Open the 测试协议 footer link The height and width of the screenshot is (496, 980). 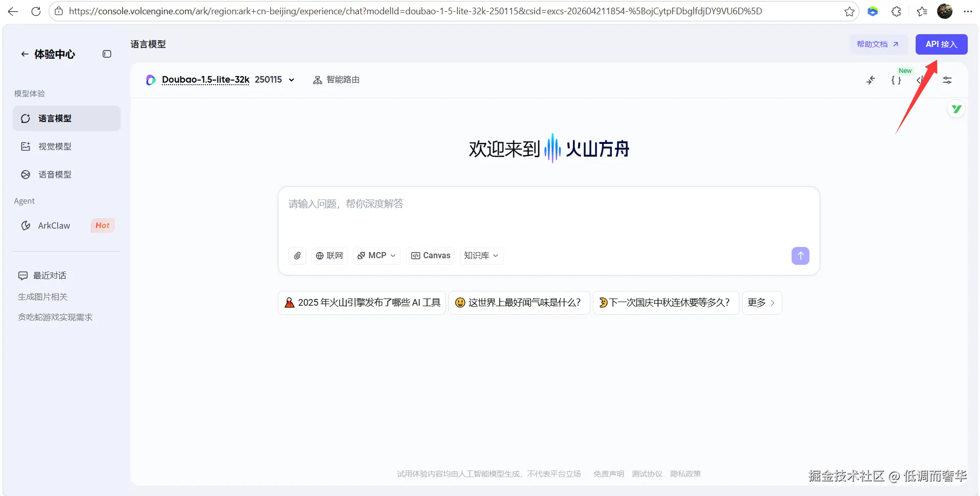647,474
